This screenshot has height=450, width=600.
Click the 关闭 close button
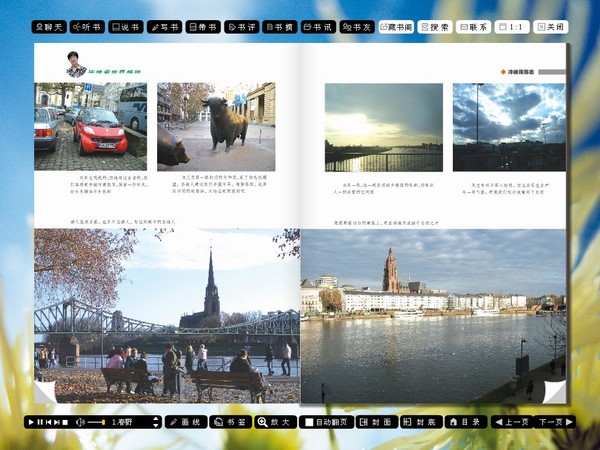point(551,27)
